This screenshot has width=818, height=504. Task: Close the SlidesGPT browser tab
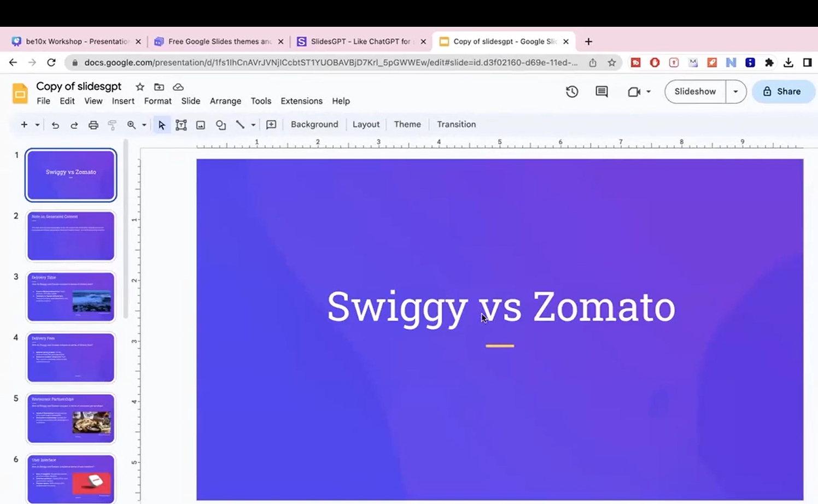coord(423,42)
